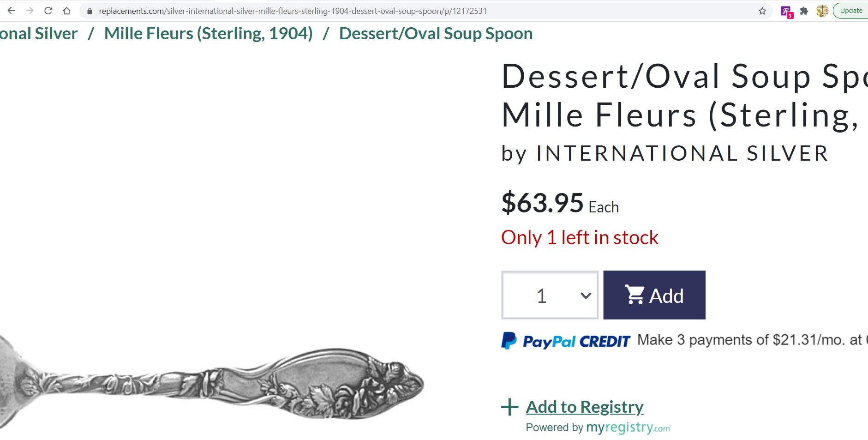Bookmark this page with the star
The image size is (868, 440).
click(762, 11)
